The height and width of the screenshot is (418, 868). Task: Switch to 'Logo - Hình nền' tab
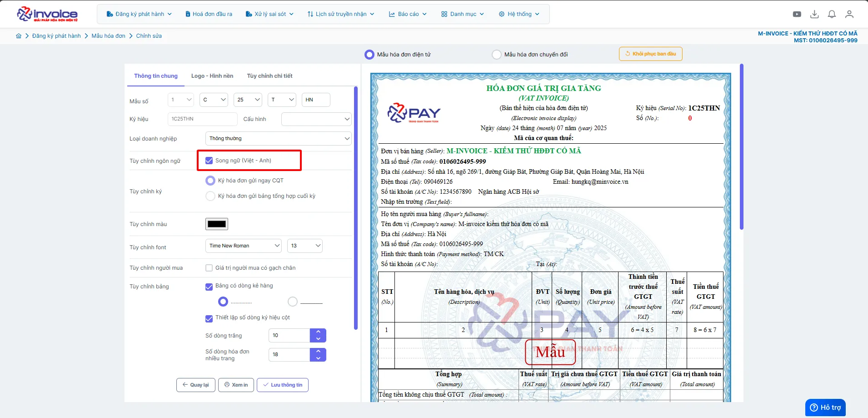point(212,76)
